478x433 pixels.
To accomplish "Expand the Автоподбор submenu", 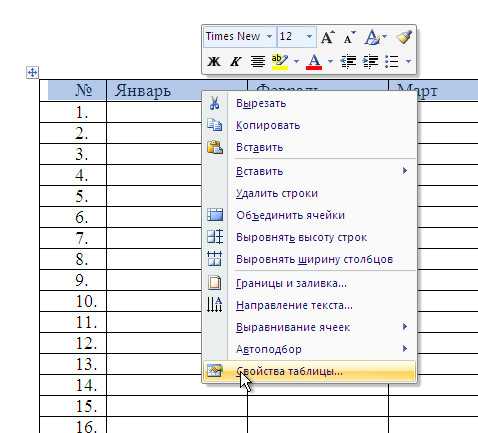I will (x=309, y=349).
